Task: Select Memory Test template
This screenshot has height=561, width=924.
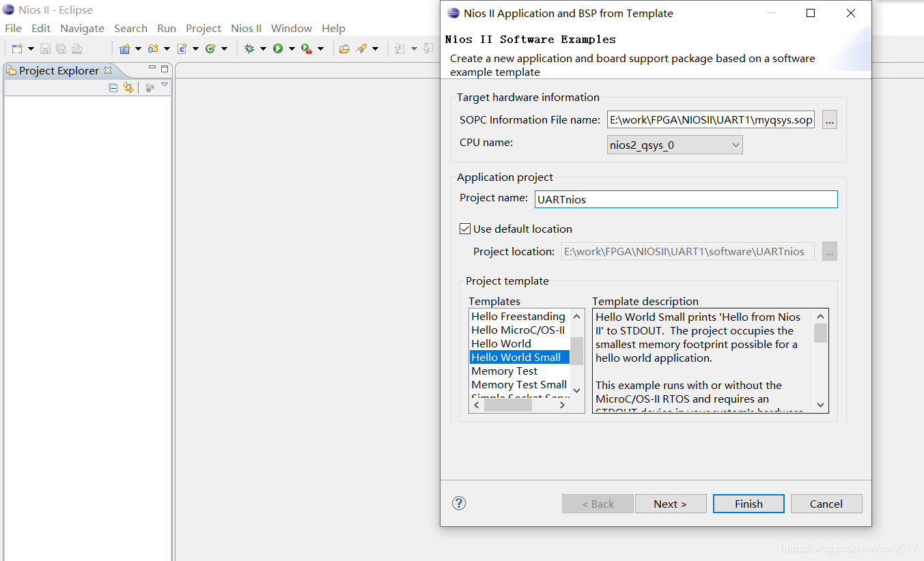Action: (505, 371)
